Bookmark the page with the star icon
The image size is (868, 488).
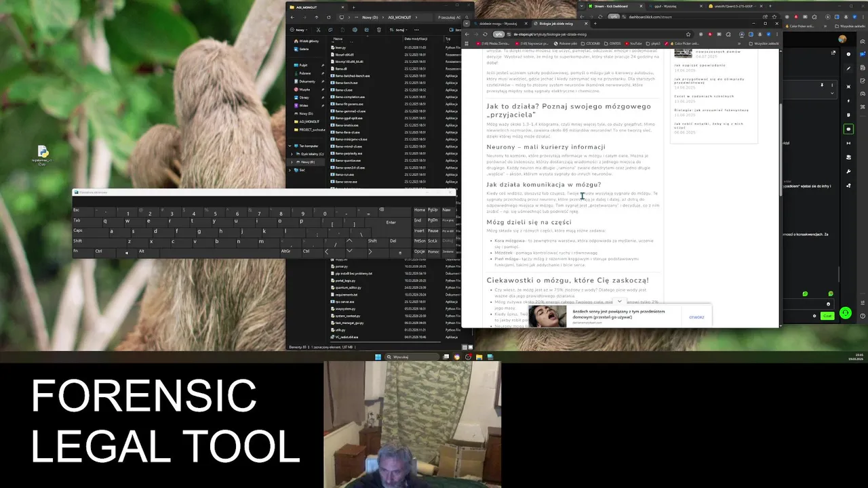pyautogui.click(x=688, y=34)
